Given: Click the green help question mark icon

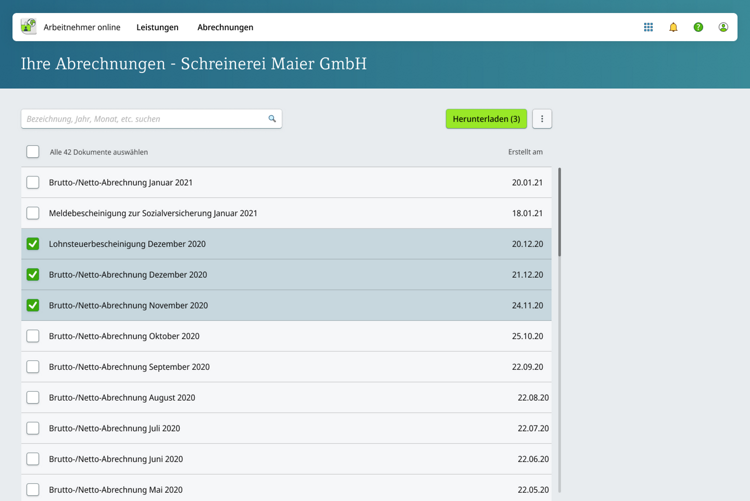Looking at the screenshot, I should [698, 27].
